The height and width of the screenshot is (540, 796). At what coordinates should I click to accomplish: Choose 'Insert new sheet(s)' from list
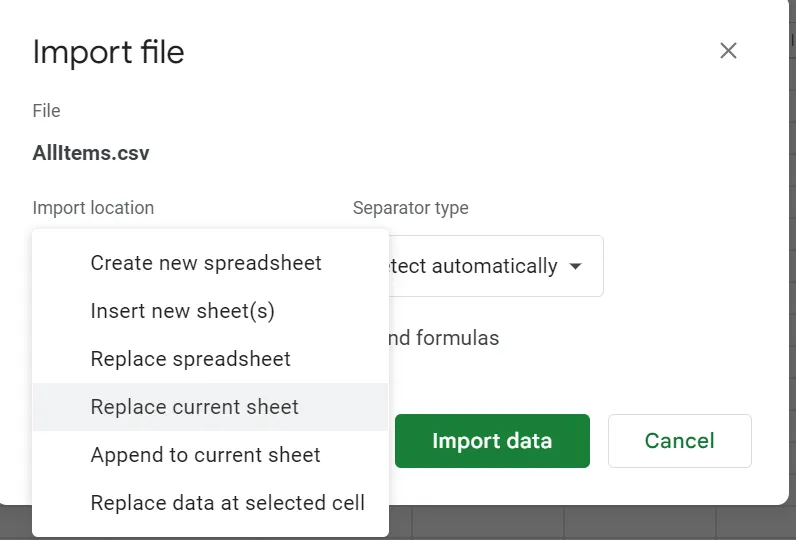coord(182,311)
